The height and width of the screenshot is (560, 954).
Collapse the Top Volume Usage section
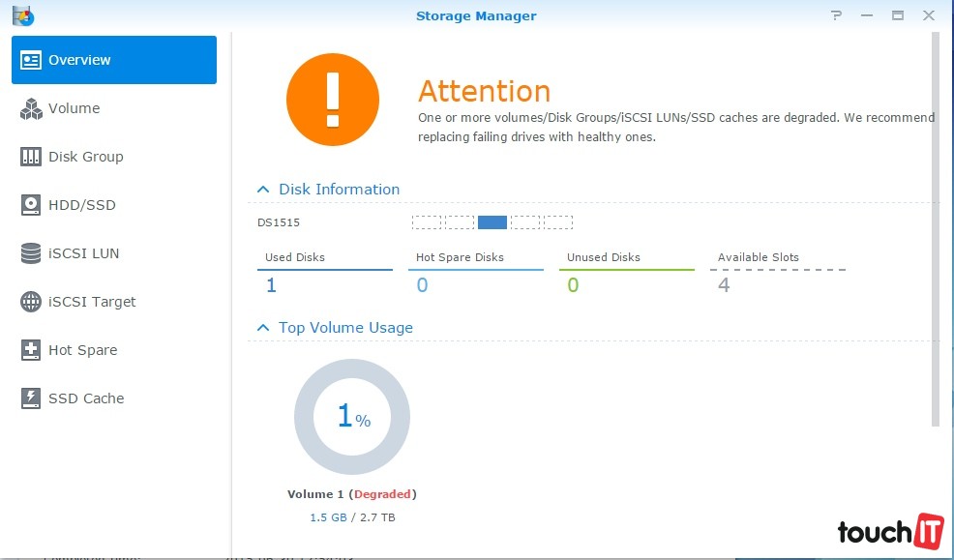tap(262, 328)
